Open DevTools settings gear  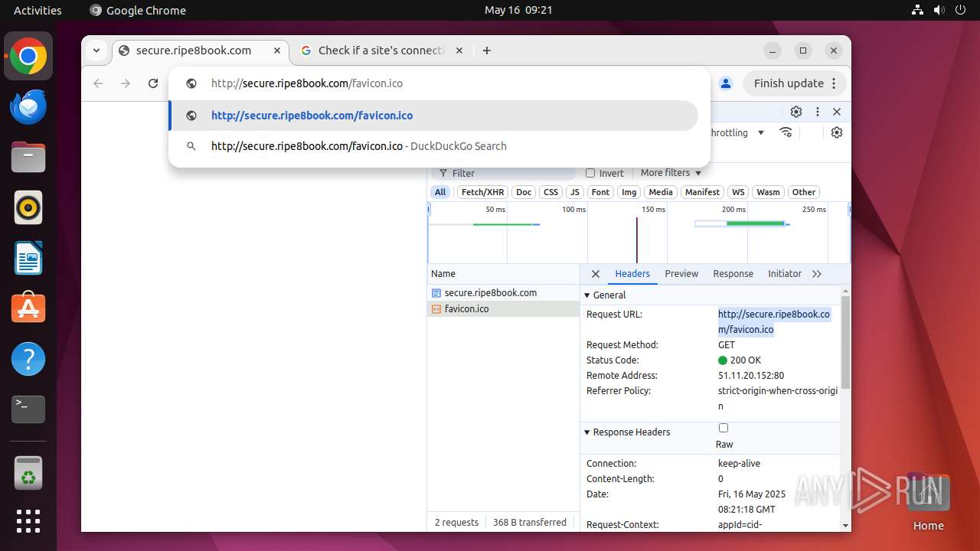point(796,112)
